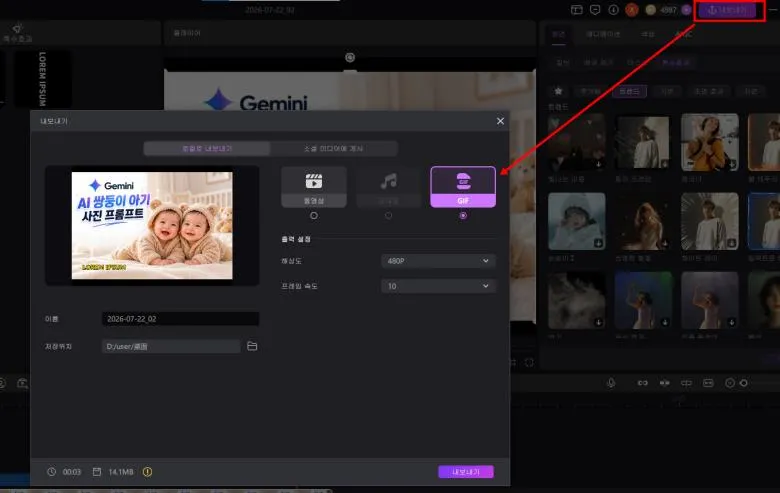Select the blue-green dancer effect thumbnail
The image size is (780, 493).
643,300
